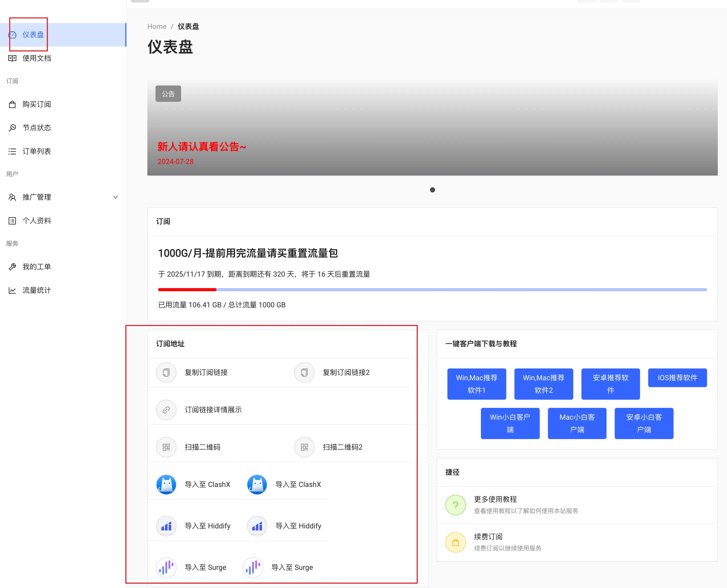
Task: Click the banner date 2024-07-28
Action: [175, 161]
